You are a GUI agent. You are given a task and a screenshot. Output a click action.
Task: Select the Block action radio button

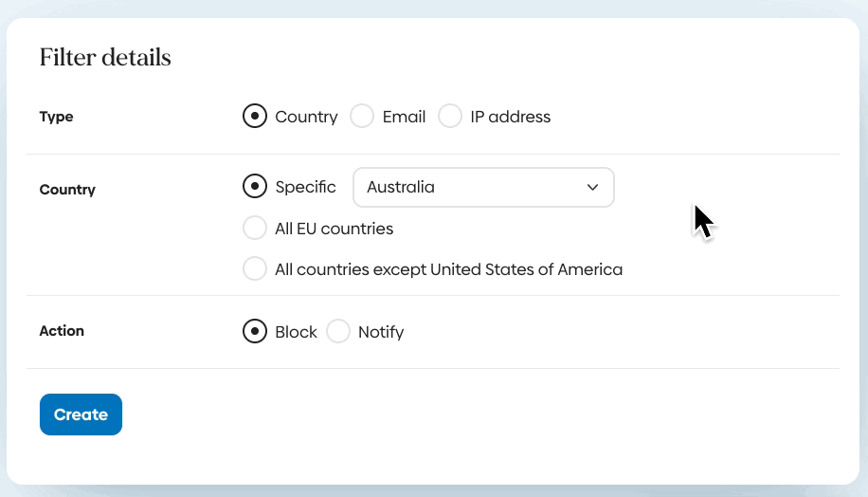tap(255, 332)
